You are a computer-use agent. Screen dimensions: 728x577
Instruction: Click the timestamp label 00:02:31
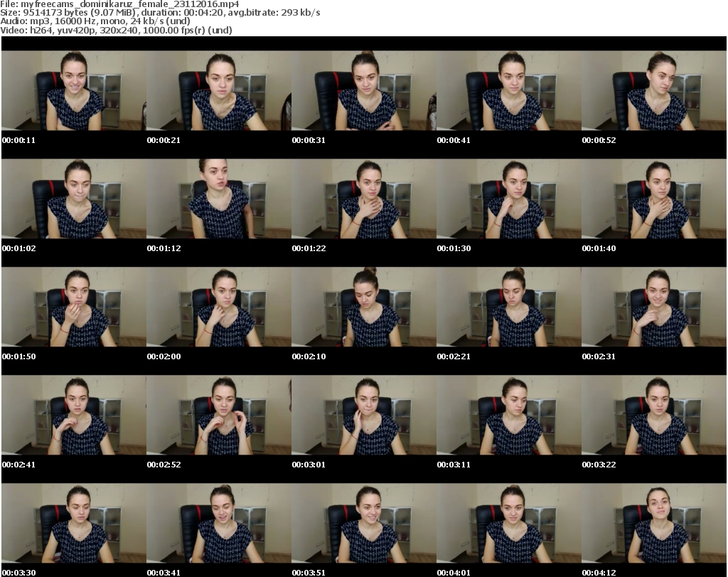[599, 356]
